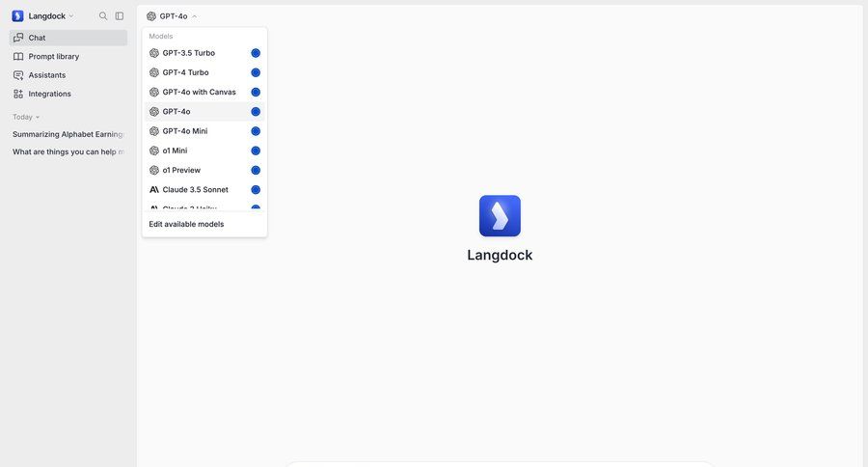Screen dimensions: 868x467
Task: Toggle the blue indicator for GPT-4o Mini
Action: point(256,131)
